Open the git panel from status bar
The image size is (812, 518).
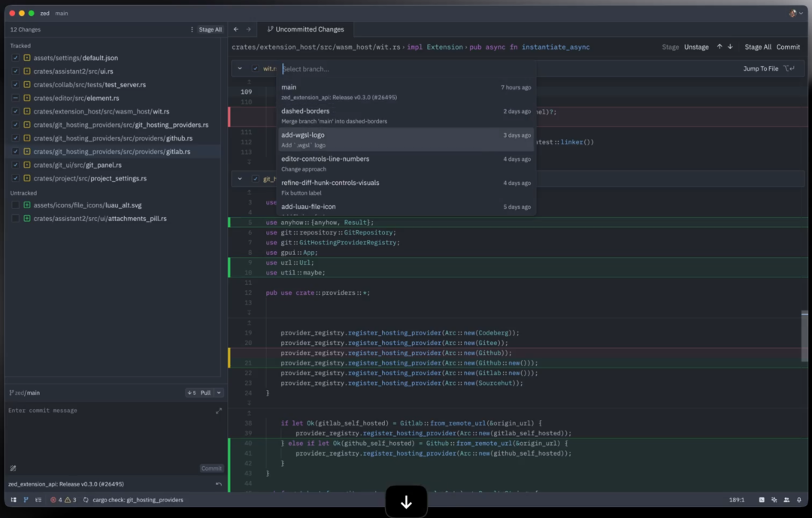click(x=26, y=500)
